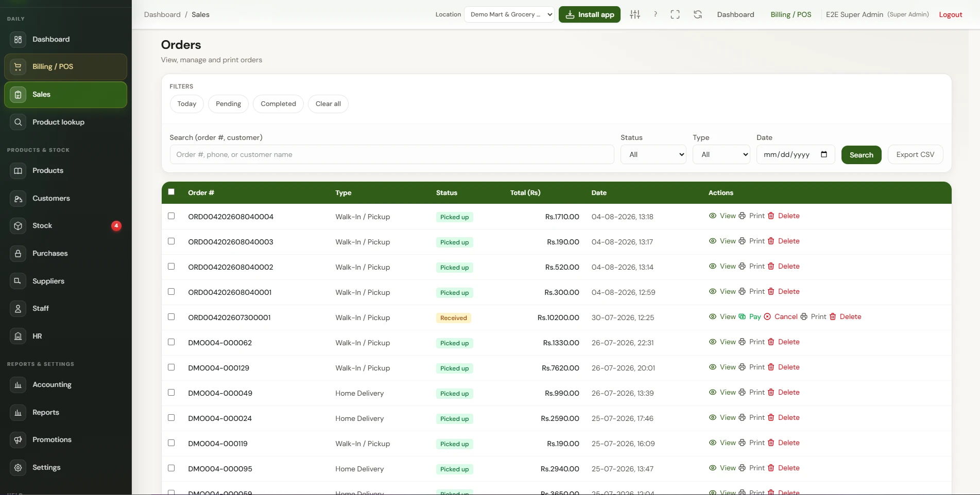This screenshot has height=495, width=980.
Task: Click the Install app button
Action: [590, 14]
